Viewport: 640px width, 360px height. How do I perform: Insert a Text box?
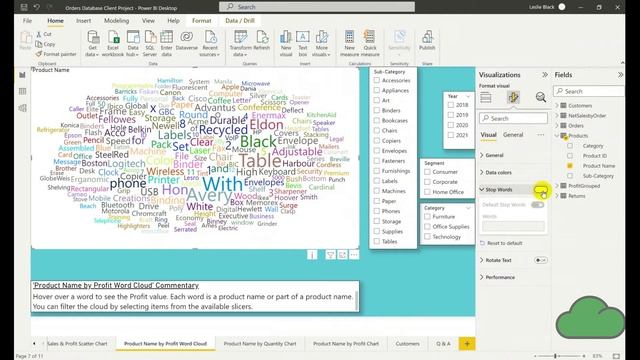pyautogui.click(x=302, y=43)
